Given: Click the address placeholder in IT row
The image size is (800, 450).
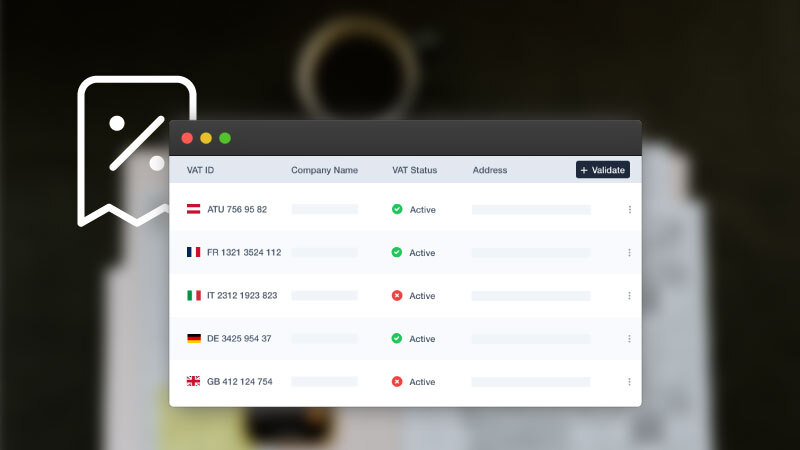Looking at the screenshot, I should pyautogui.click(x=531, y=295).
